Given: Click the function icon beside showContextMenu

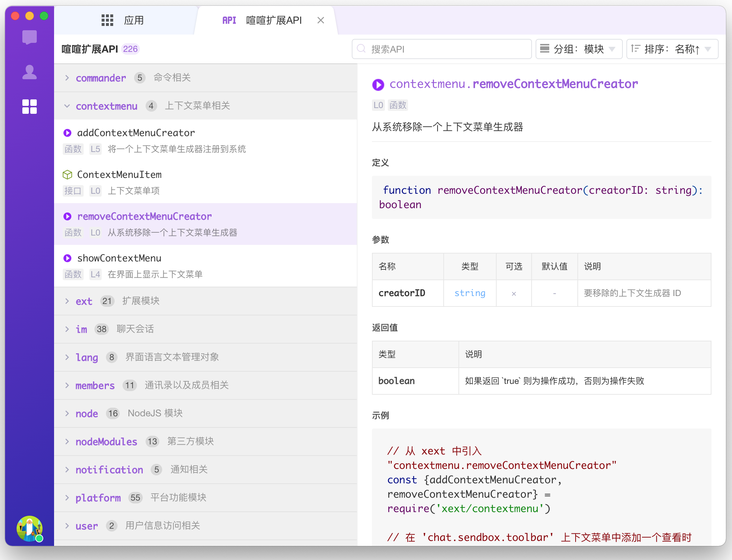Looking at the screenshot, I should coord(67,258).
